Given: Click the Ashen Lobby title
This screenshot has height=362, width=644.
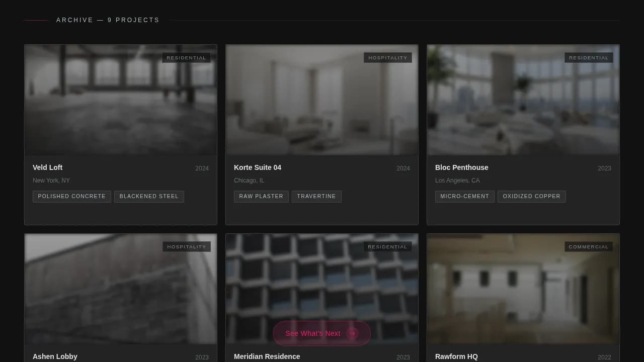Looking at the screenshot, I should click(x=55, y=356).
